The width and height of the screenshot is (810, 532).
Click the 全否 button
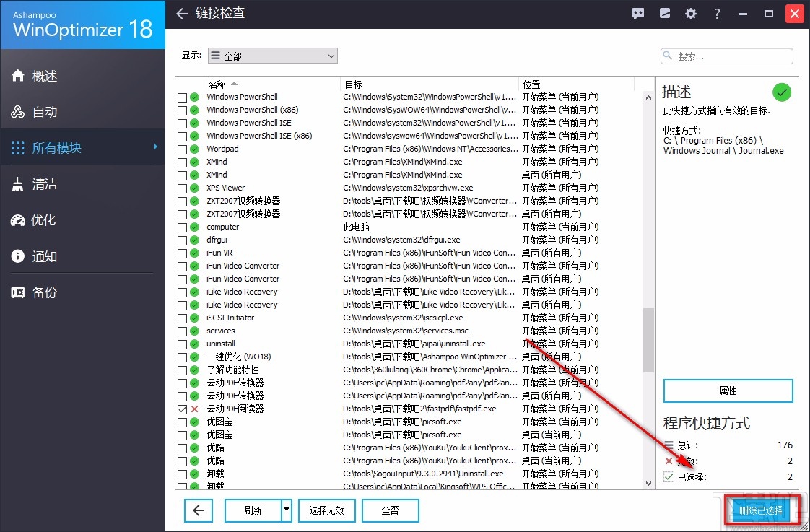(x=390, y=510)
